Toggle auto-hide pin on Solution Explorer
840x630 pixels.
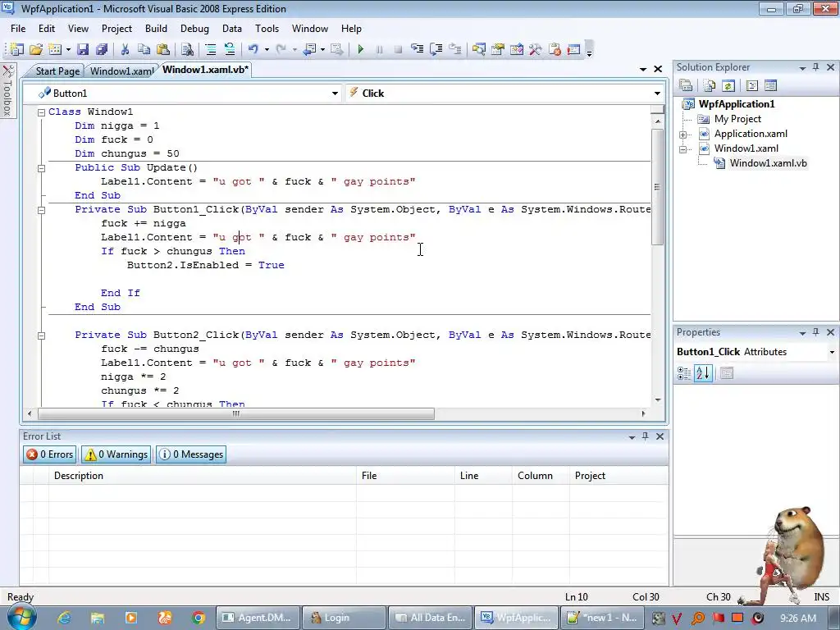pyautogui.click(x=816, y=67)
